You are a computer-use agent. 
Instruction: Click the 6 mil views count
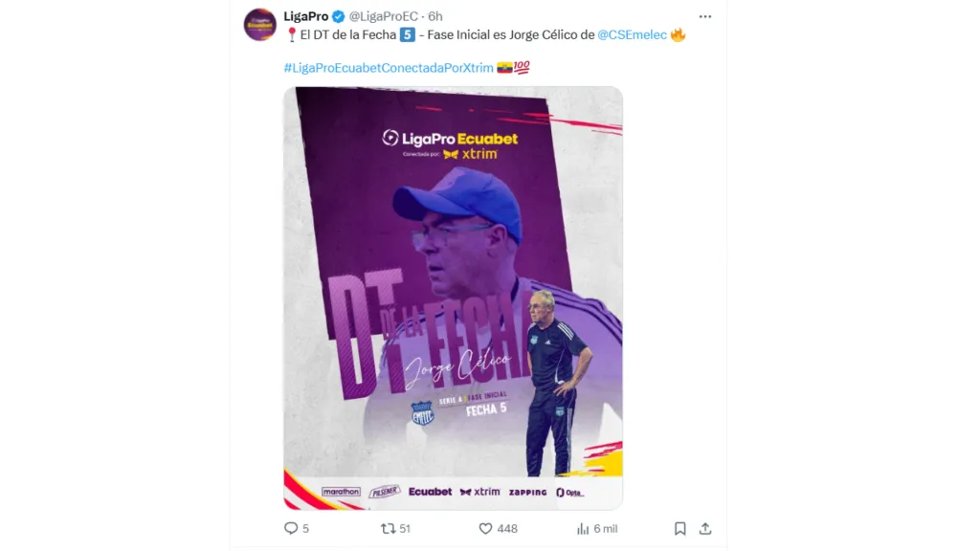coord(605,528)
